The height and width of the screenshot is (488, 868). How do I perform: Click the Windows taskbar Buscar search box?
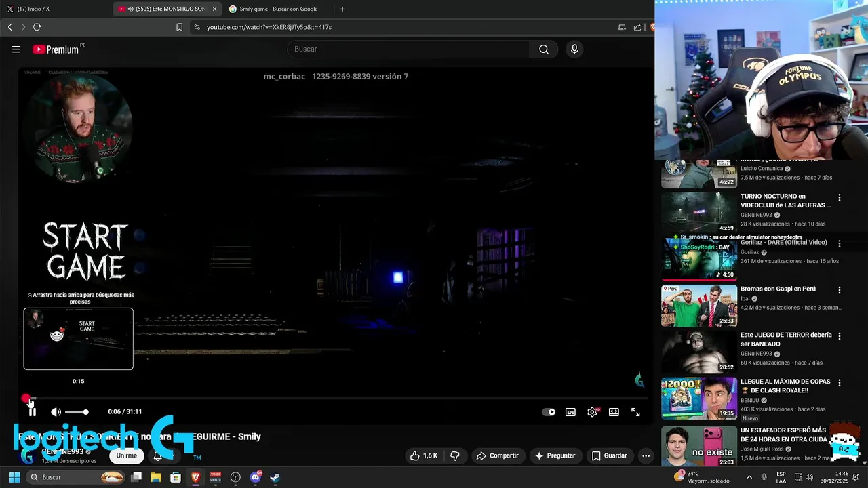77,477
